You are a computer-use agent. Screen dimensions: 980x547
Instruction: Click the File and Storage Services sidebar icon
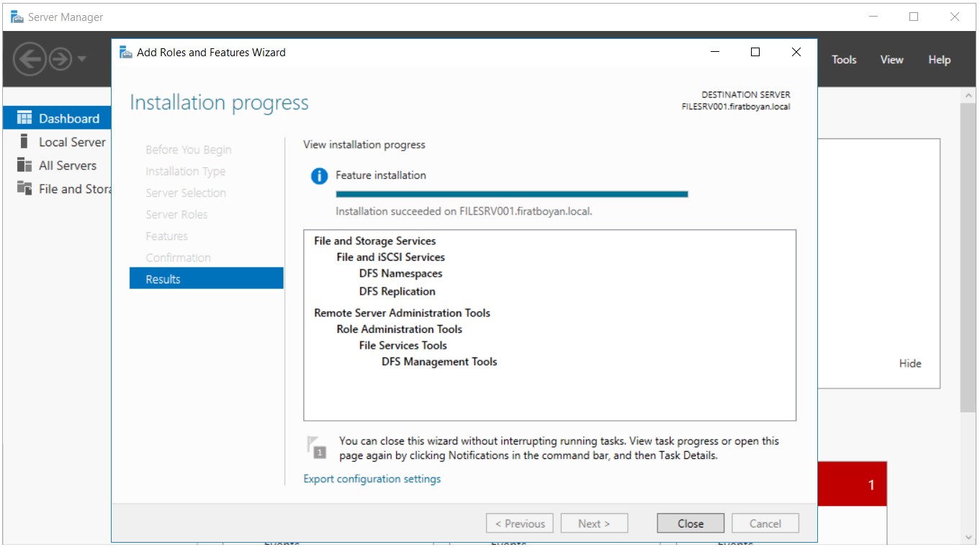(24, 189)
